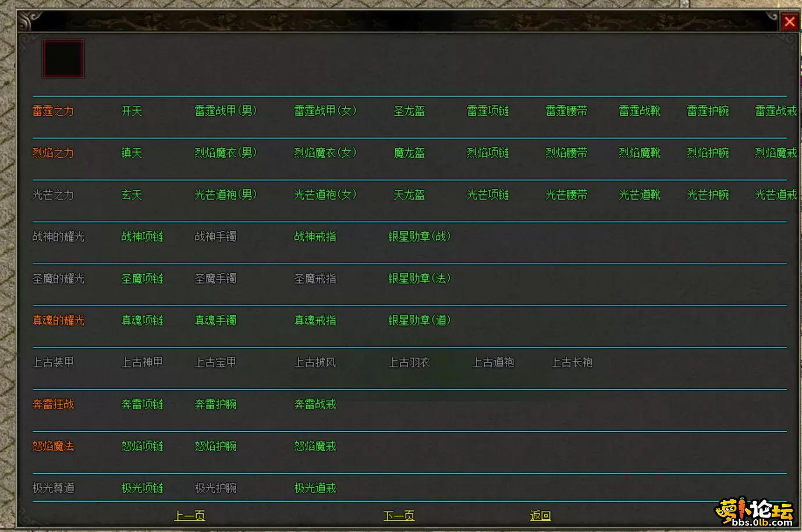This screenshot has height=532, width=802.
Task: Select 上古道袍 armor entry
Action: pos(493,362)
